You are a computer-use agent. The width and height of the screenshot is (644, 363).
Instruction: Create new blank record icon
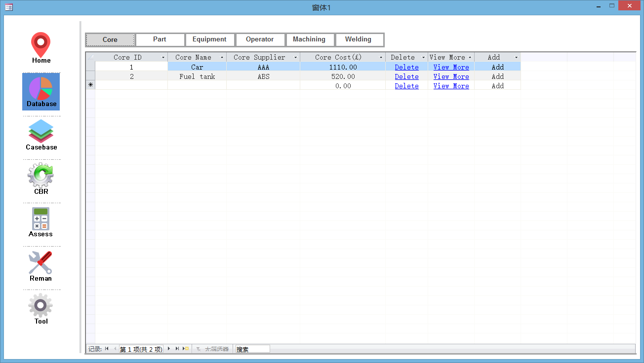tap(186, 349)
